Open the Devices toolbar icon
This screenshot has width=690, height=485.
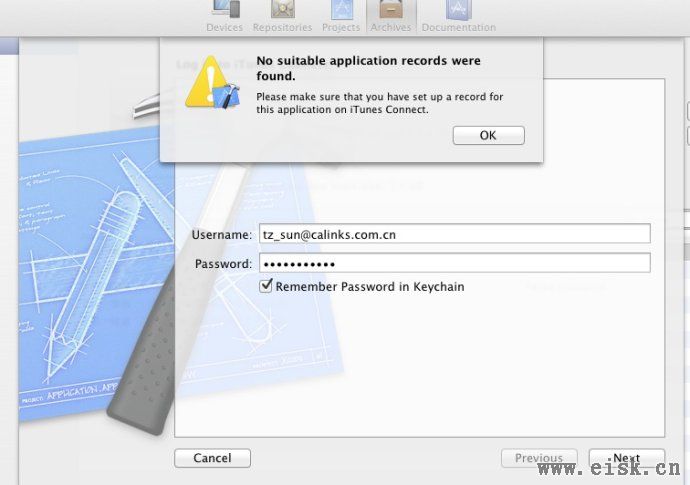click(x=225, y=10)
